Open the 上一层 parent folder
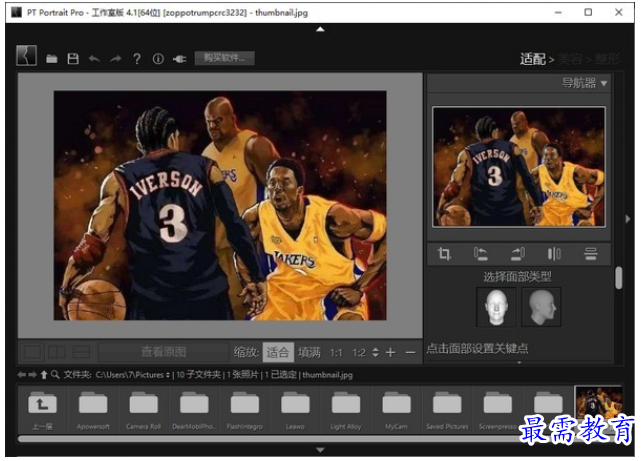The image size is (643, 461). coord(42,410)
